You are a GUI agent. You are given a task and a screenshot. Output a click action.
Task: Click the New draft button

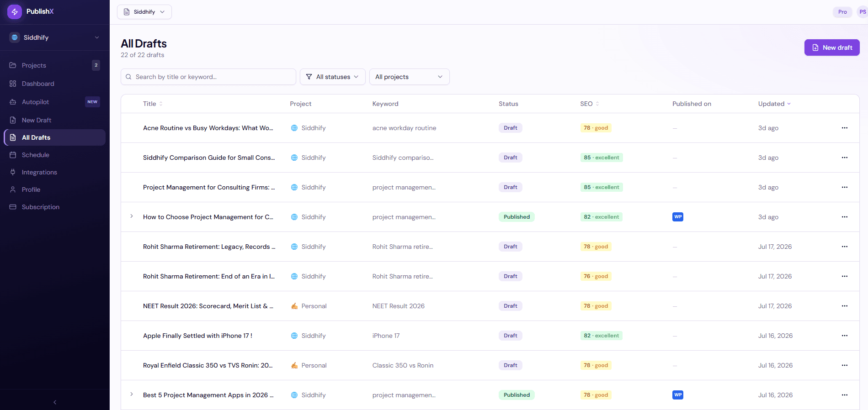(832, 47)
